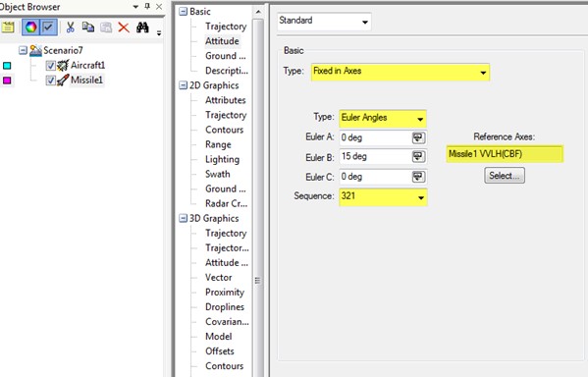
Task: Click the Aircraft1 aircraft icon
Action: 63,65
